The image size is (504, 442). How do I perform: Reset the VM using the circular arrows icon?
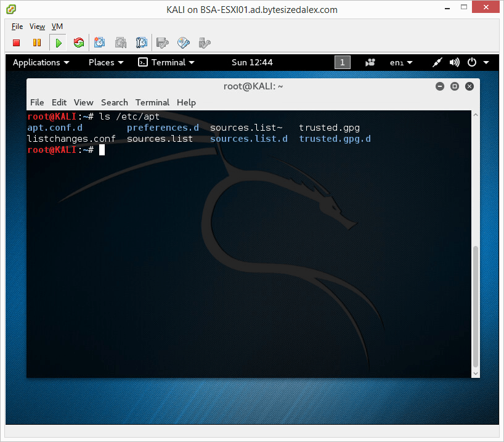tap(78, 43)
